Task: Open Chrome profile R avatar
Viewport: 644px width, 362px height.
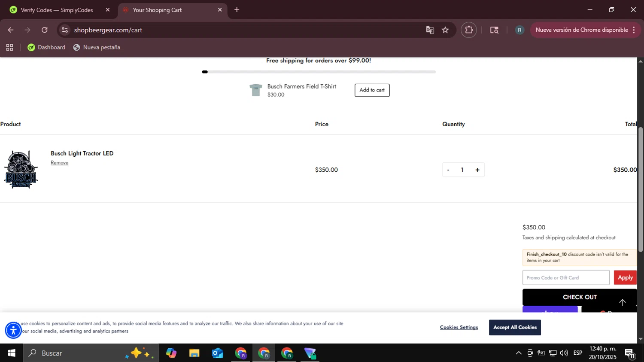Action: click(519, 30)
